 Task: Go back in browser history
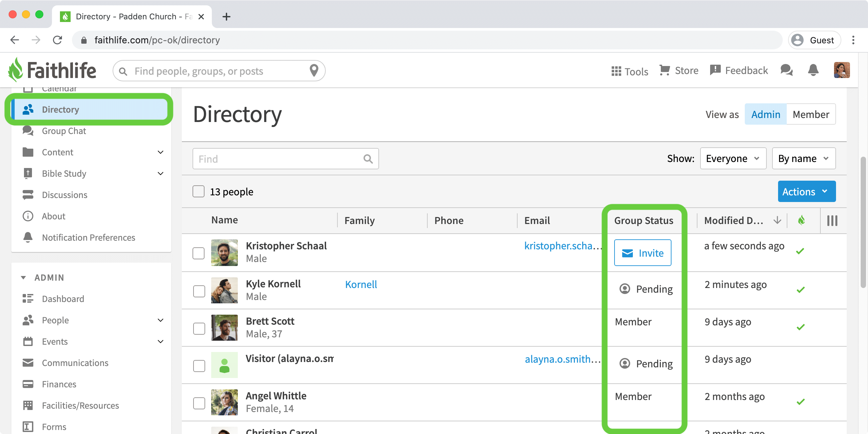point(15,40)
